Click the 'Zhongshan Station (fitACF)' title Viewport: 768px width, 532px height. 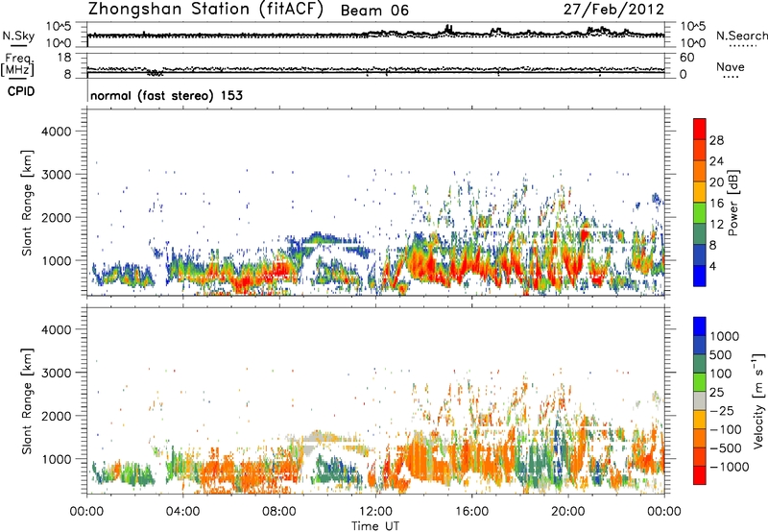205,10
